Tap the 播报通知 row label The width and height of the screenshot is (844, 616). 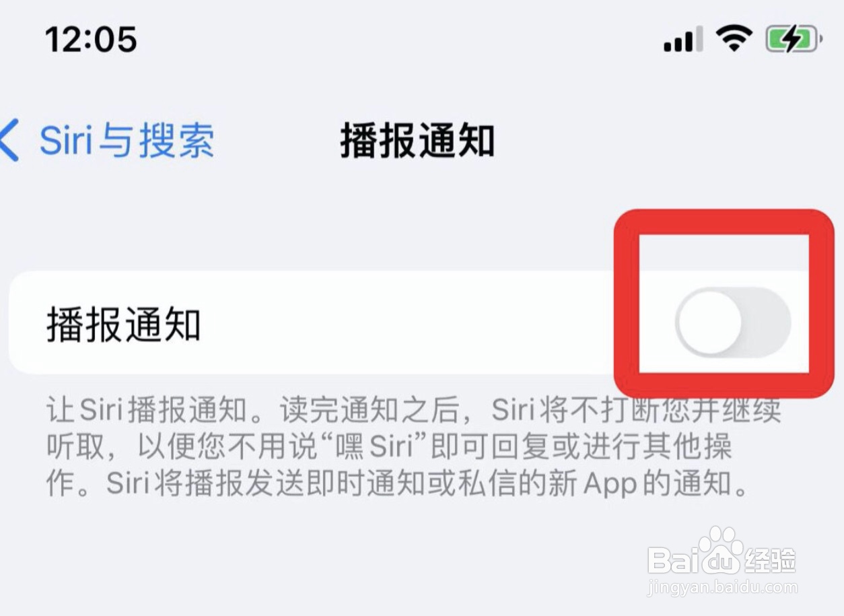124,324
